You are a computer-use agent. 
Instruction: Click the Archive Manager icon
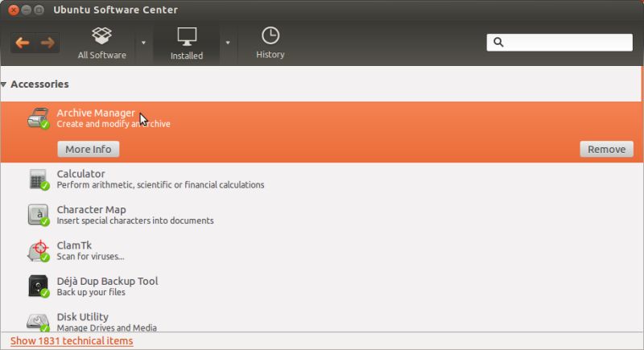coord(38,118)
